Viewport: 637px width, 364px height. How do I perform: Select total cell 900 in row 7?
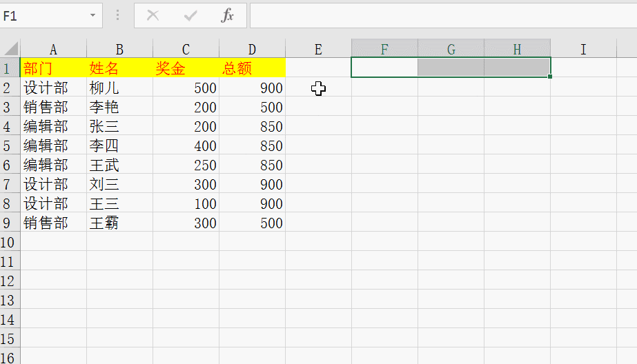[252, 183]
